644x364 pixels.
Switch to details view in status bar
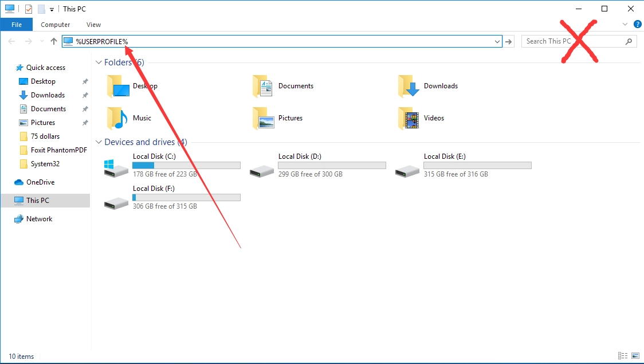click(623, 355)
